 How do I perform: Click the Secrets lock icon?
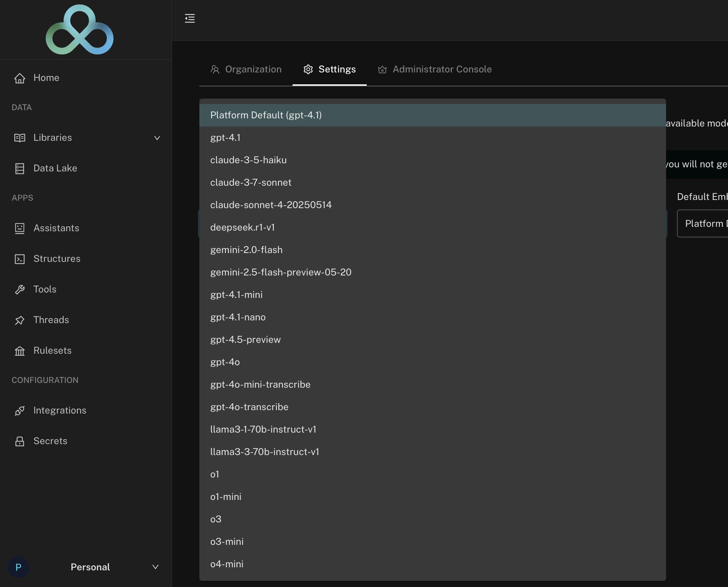[x=20, y=441]
